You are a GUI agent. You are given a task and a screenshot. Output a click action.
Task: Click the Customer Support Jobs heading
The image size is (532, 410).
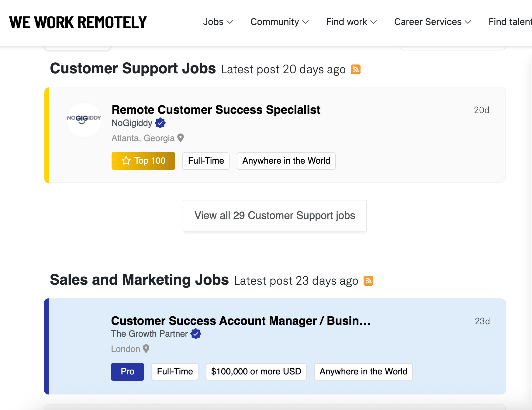point(133,68)
